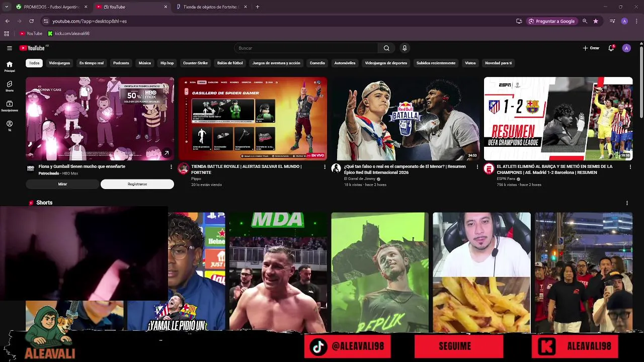Open the tab search dropdown arrow
Screen dimensions: 644x362
[7, 7]
